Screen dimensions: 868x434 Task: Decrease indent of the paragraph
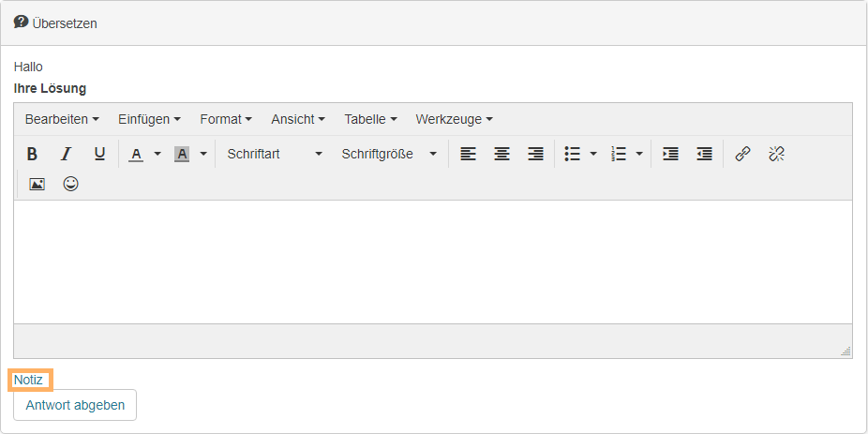[704, 154]
